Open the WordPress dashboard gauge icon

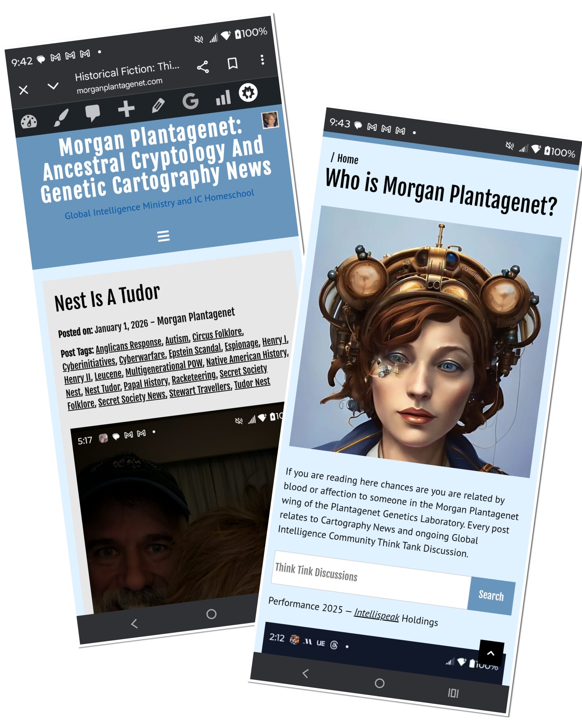coord(29,122)
